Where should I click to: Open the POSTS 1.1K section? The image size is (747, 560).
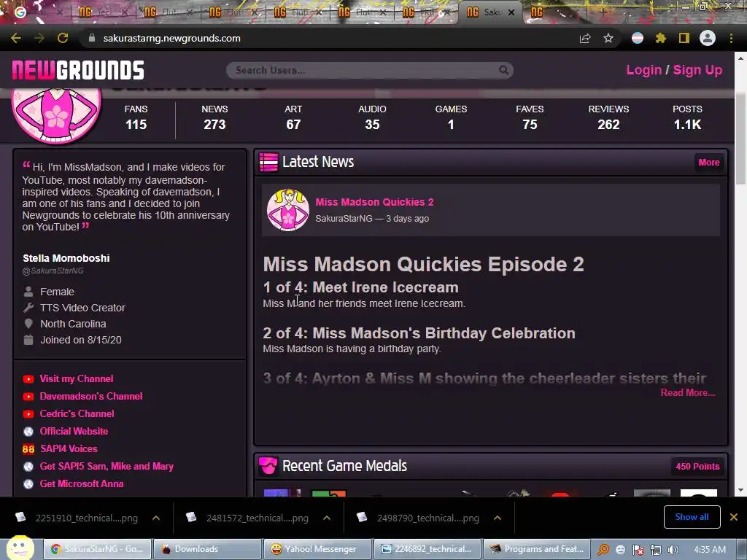pyautogui.click(x=687, y=117)
